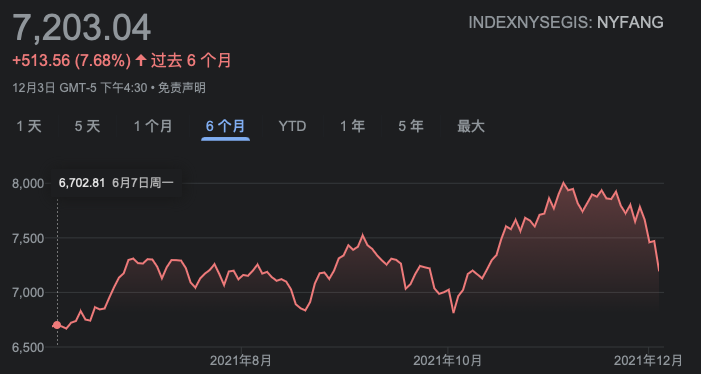
Task: Click the +513.56 (7.68%) change text
Action: 72,61
